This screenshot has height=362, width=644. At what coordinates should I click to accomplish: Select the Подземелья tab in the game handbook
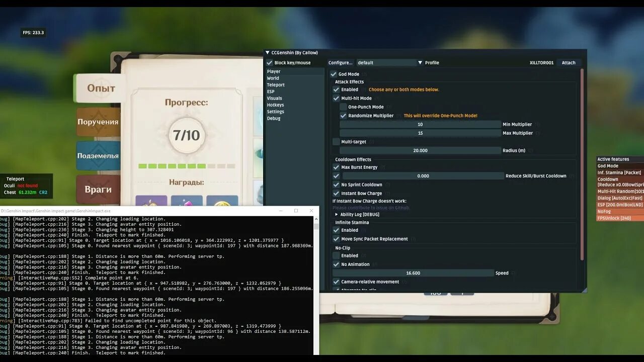[98, 156]
